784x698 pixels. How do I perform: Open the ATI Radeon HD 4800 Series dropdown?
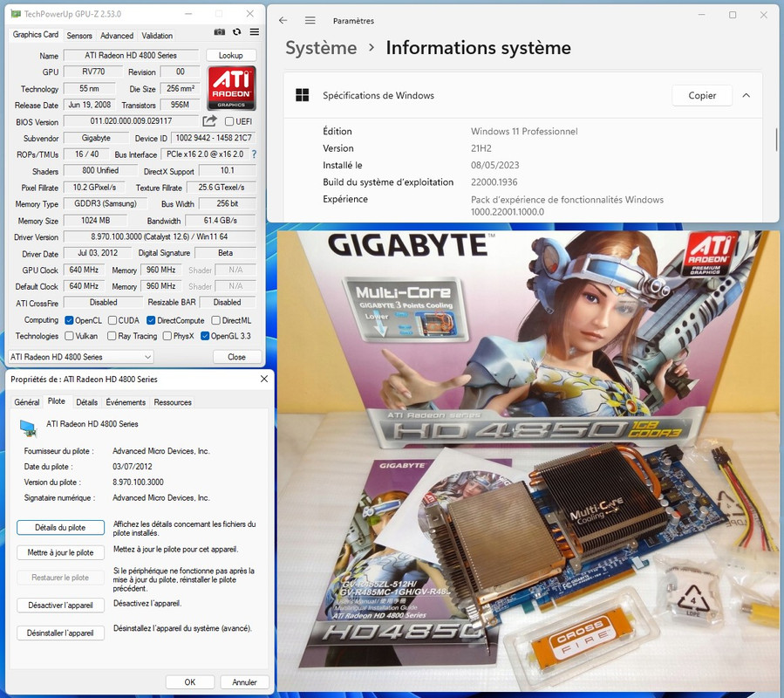pos(81,357)
